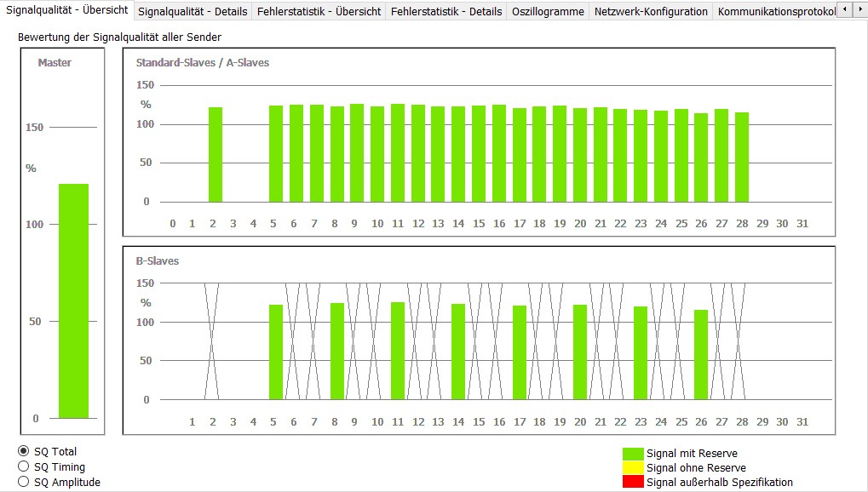This screenshot has width=868, height=492.
Task: Select the B-Slave bar at address 5
Action: [276, 352]
